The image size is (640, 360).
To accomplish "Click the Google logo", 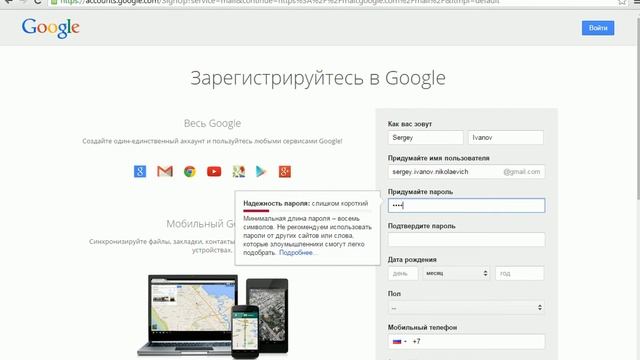I will (51, 28).
